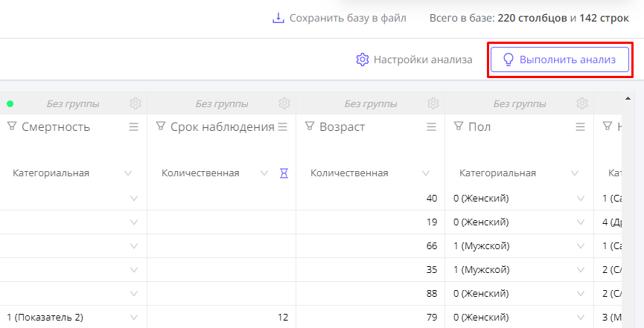Image resolution: width=644 pixels, height=328 pixels.
Task: Click the gear icon above Срок наблюдения column
Action: [x=284, y=103]
